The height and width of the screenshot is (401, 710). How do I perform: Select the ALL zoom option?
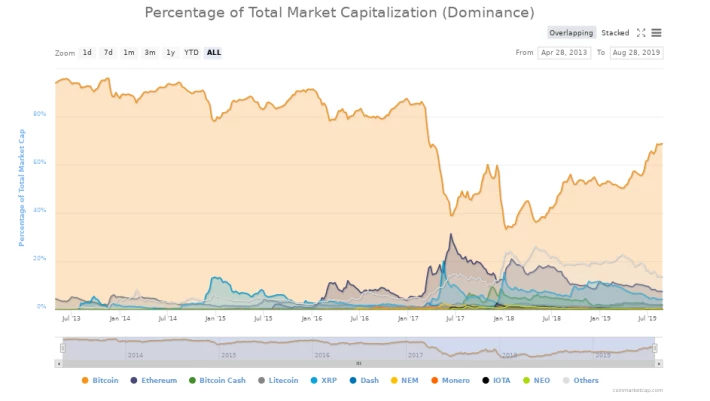coord(214,53)
